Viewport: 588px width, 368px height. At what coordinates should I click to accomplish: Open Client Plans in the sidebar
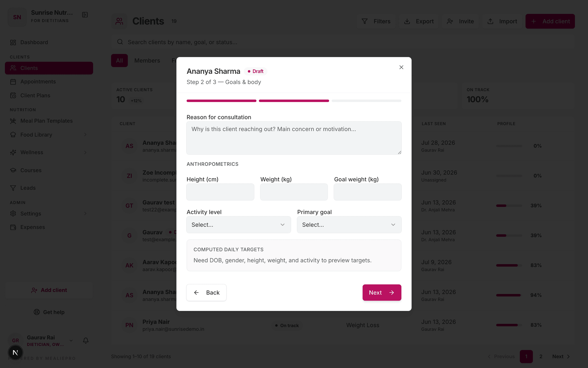(x=49, y=95)
